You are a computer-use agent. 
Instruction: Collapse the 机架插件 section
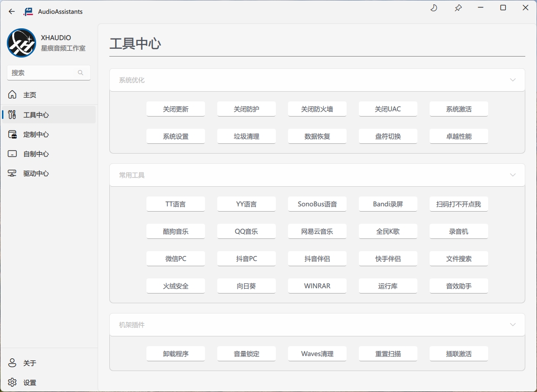(x=513, y=325)
